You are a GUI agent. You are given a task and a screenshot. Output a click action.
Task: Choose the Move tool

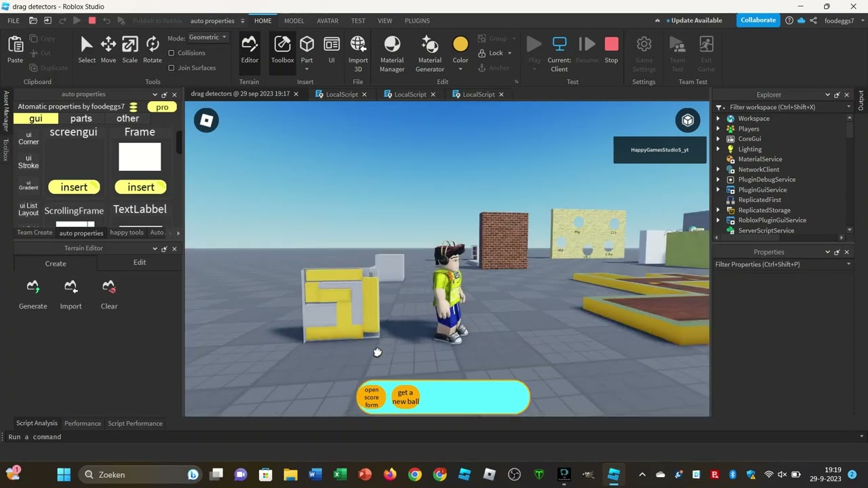[x=108, y=50]
